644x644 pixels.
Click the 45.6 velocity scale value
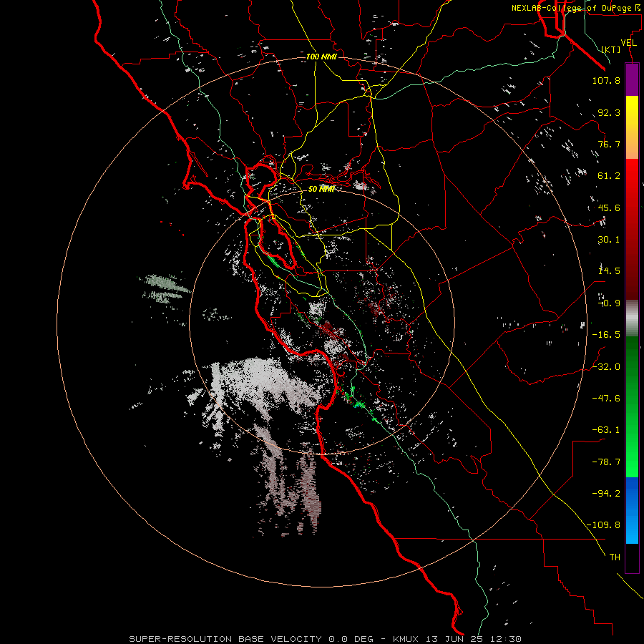click(x=609, y=208)
